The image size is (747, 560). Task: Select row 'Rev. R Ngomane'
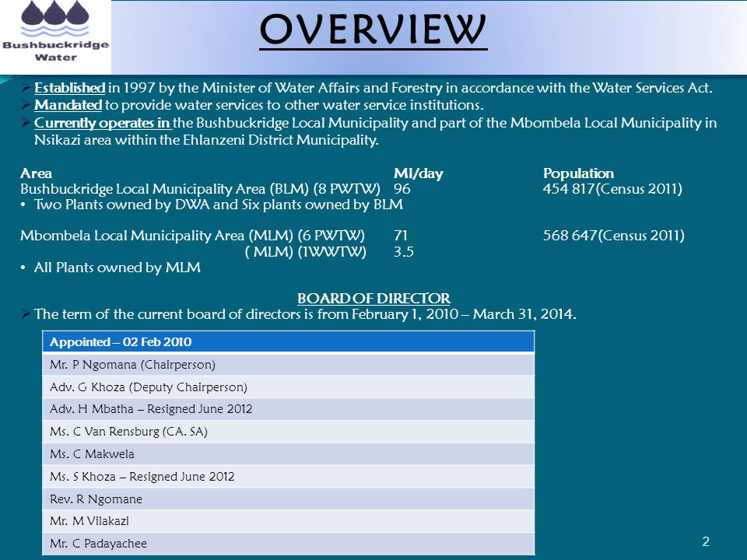tap(288, 499)
